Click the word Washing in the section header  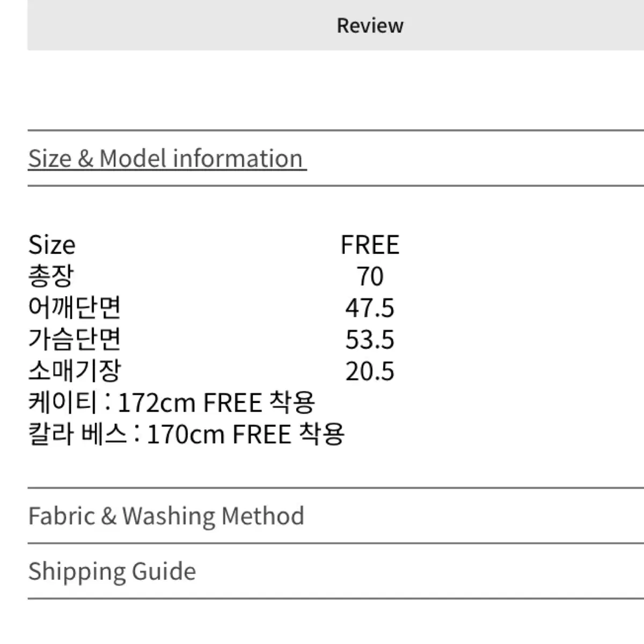pyautogui.click(x=169, y=516)
